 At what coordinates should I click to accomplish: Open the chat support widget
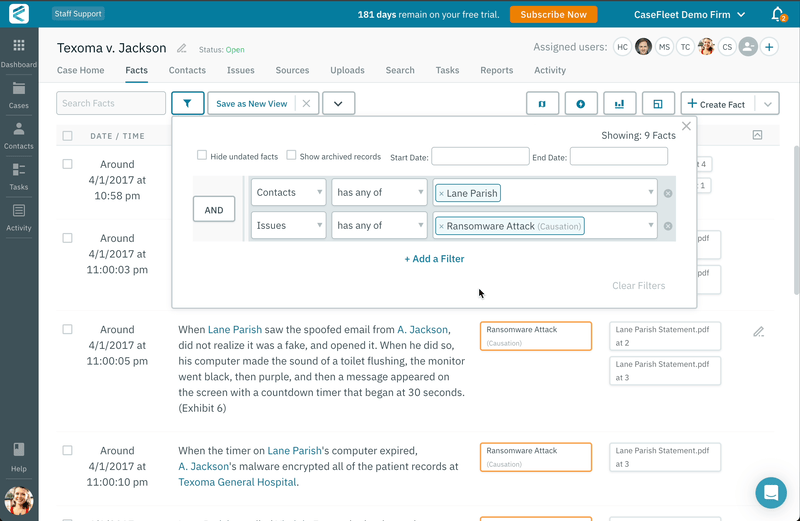click(771, 492)
